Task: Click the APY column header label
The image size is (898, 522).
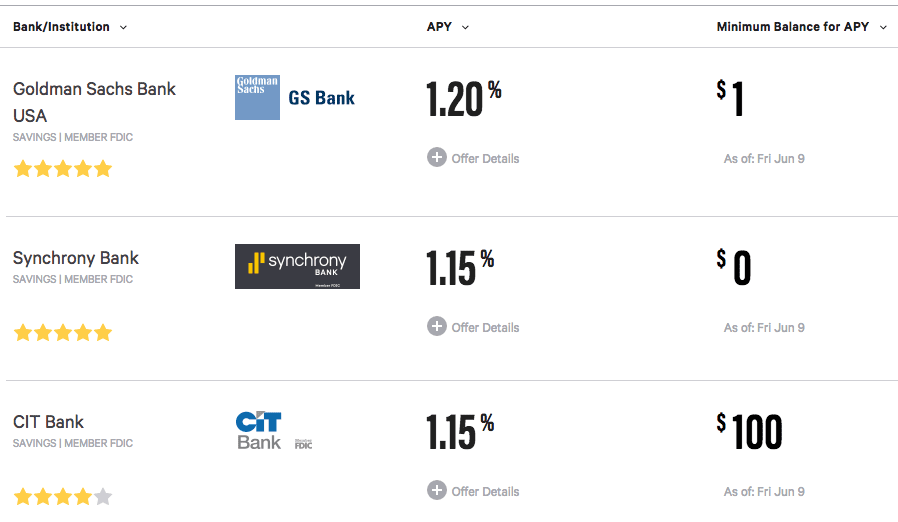Action: pyautogui.click(x=439, y=27)
